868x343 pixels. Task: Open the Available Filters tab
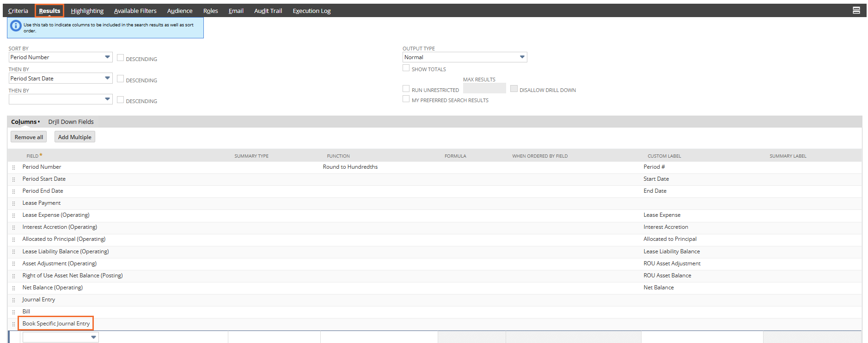click(x=135, y=11)
